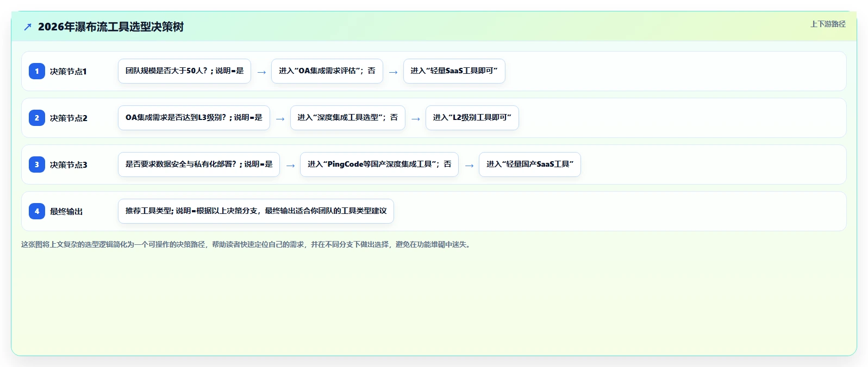Select the 决策节点2 label
This screenshot has width=868, height=367.
68,118
